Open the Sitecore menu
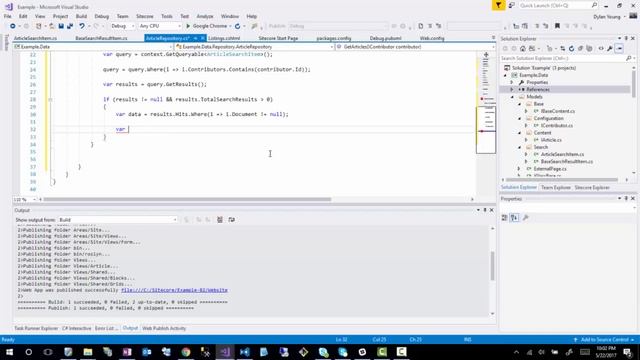 [144, 16]
